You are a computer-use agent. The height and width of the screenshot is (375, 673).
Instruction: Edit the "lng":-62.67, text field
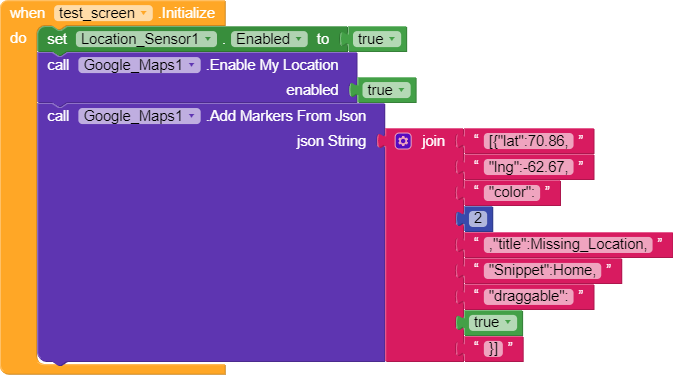[x=528, y=167]
